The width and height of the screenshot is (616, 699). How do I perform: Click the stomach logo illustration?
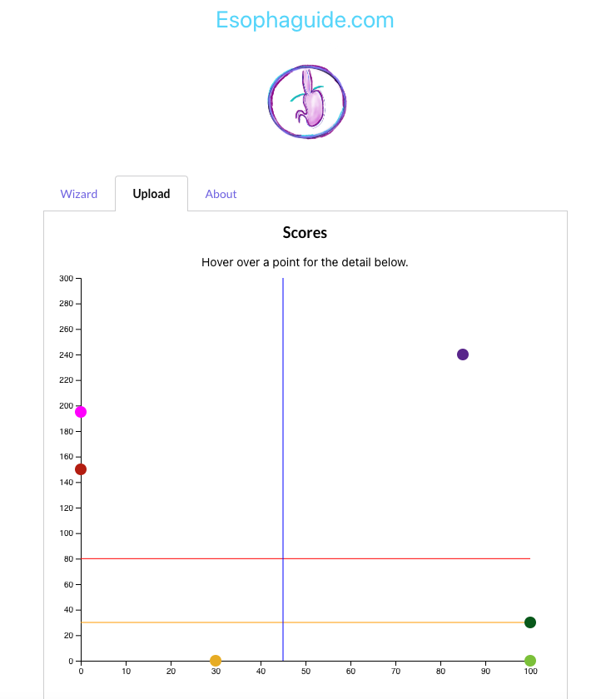tap(306, 102)
